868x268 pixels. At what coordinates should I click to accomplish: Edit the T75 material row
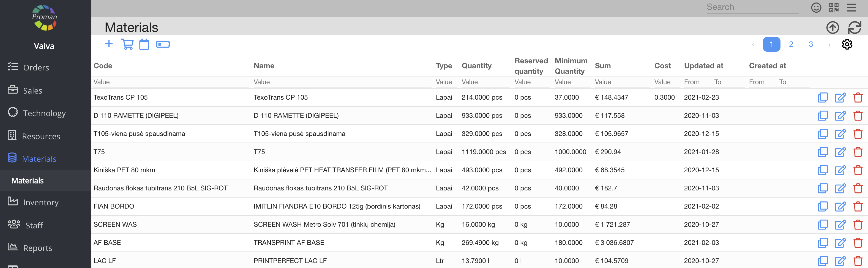840,152
